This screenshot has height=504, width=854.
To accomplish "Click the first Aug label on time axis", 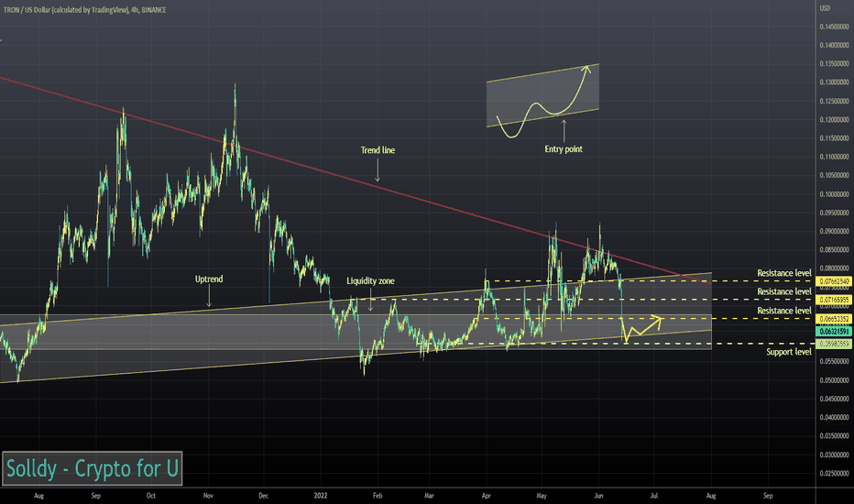I will [38, 496].
